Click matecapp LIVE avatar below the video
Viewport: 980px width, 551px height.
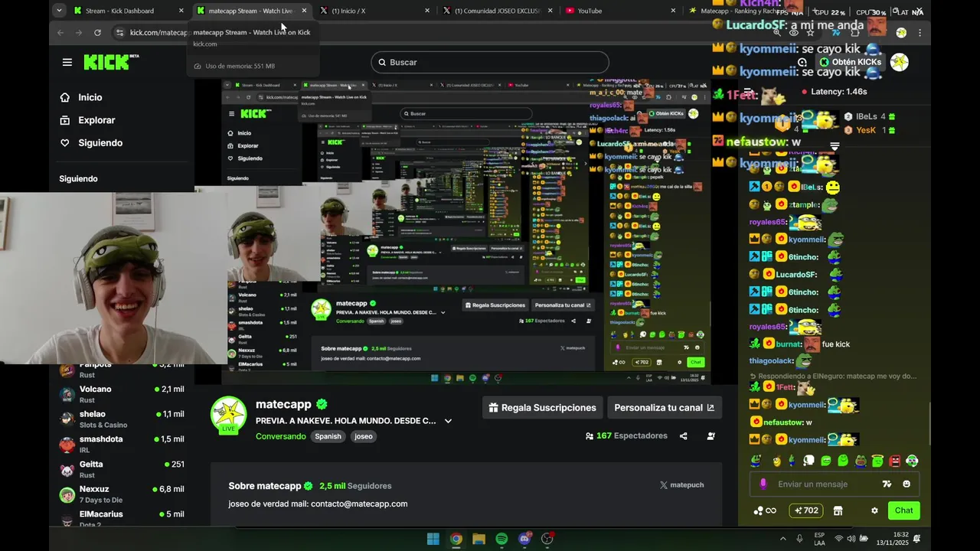(228, 416)
